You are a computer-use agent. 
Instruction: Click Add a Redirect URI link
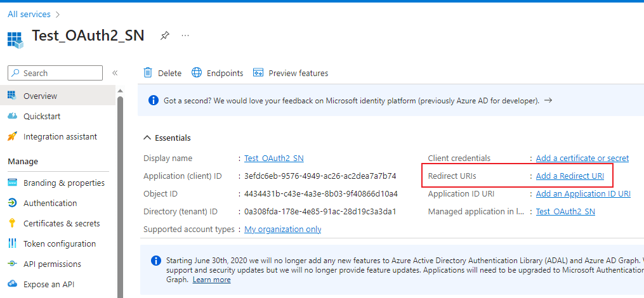pyautogui.click(x=570, y=176)
